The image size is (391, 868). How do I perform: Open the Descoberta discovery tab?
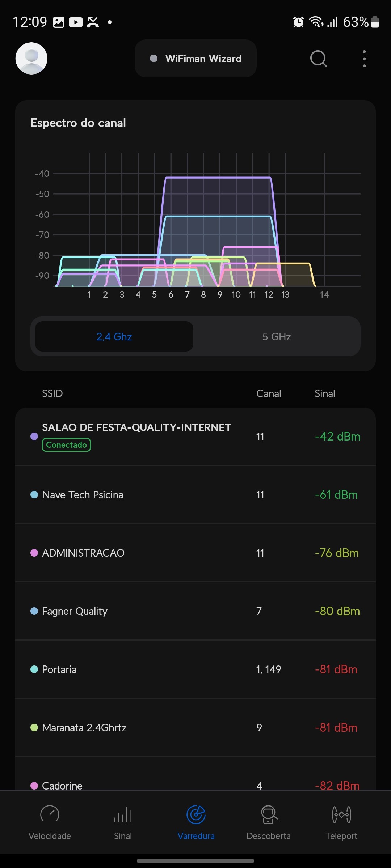(x=269, y=822)
